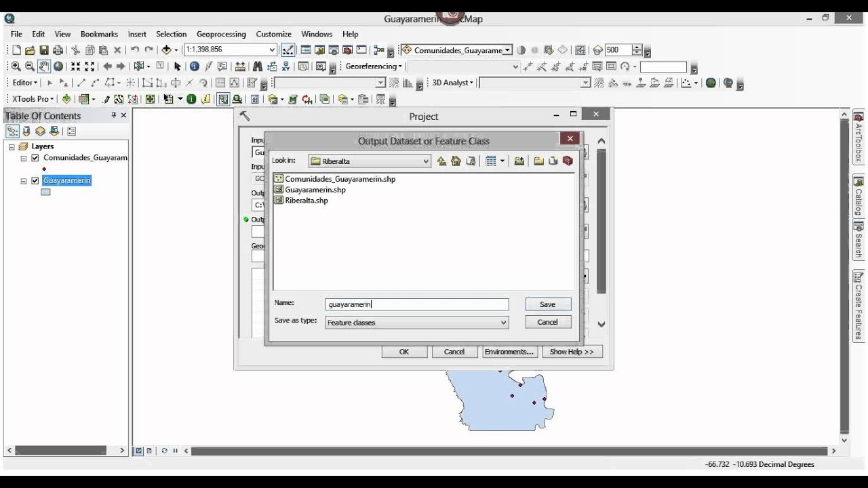Open the Python window icon
This screenshot has width=868, height=488.
(361, 50)
